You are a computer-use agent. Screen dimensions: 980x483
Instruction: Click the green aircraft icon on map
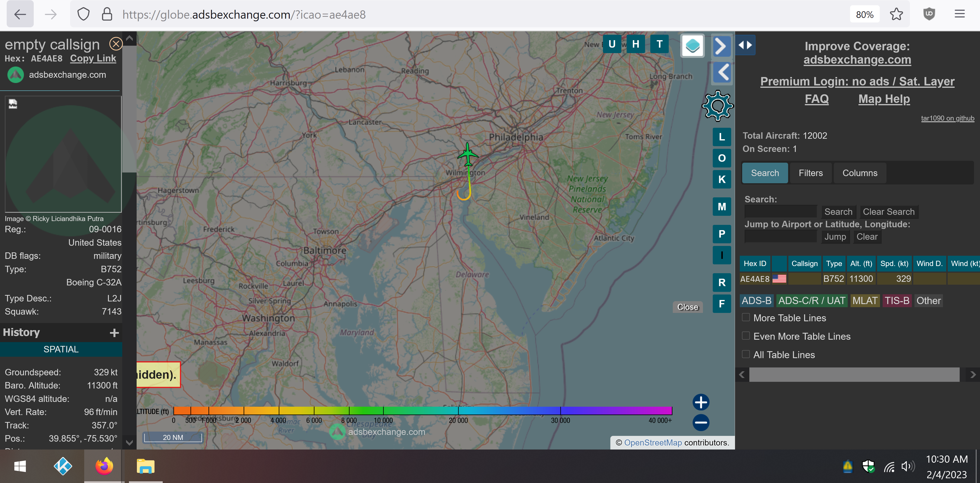coord(468,154)
